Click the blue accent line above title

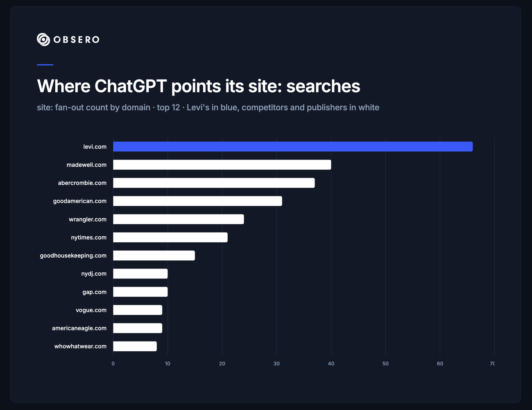coord(45,65)
